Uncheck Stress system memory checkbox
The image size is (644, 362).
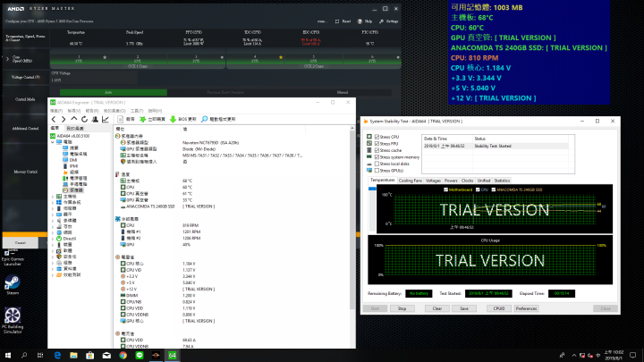(377, 157)
